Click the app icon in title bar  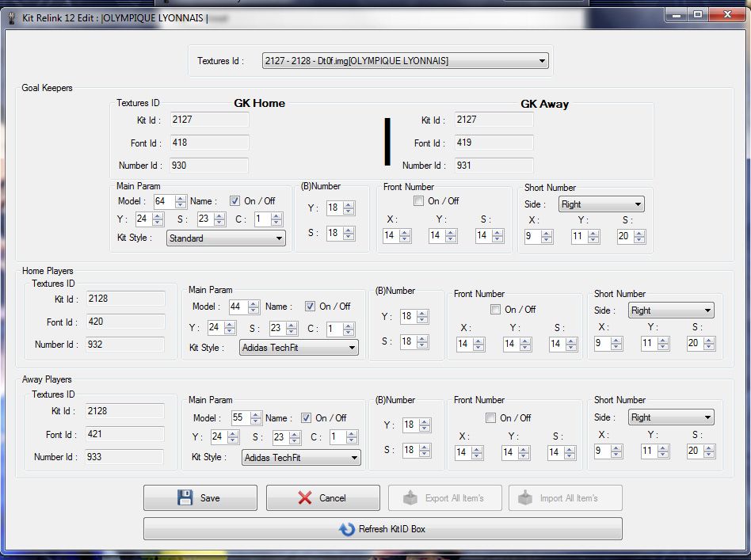(11, 19)
